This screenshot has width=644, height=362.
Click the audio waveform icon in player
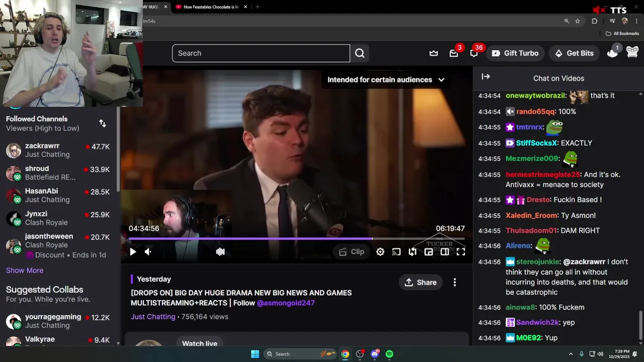[220, 252]
